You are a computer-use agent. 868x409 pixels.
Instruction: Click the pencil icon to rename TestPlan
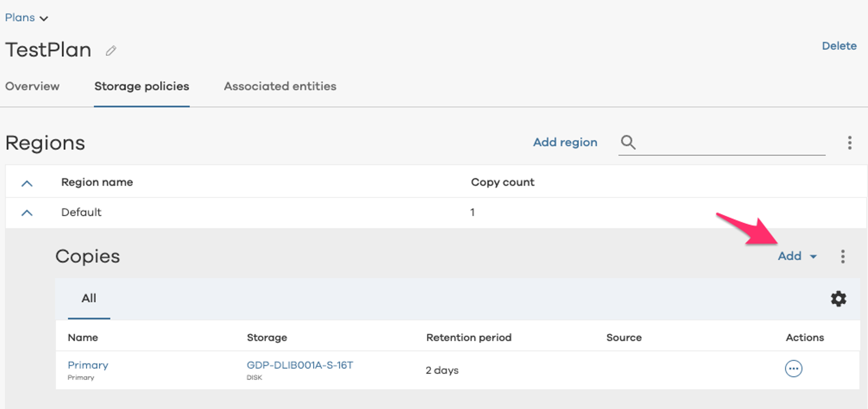click(111, 51)
